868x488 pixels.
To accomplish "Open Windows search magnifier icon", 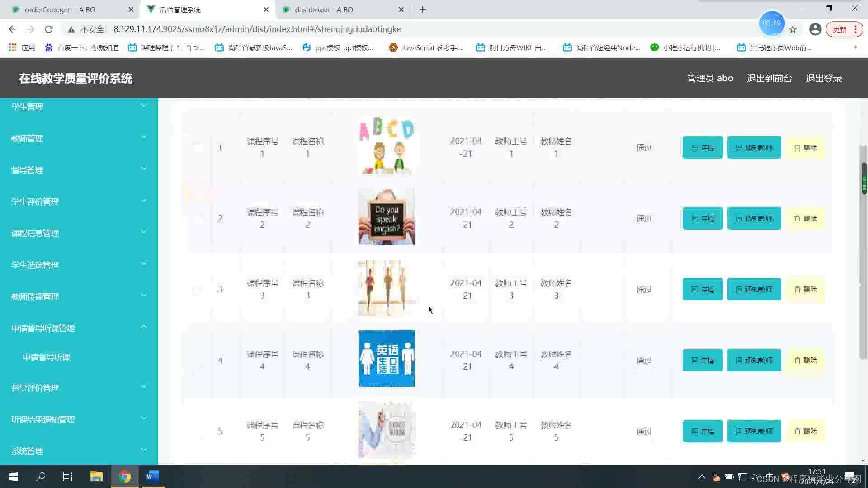I will click(41, 476).
